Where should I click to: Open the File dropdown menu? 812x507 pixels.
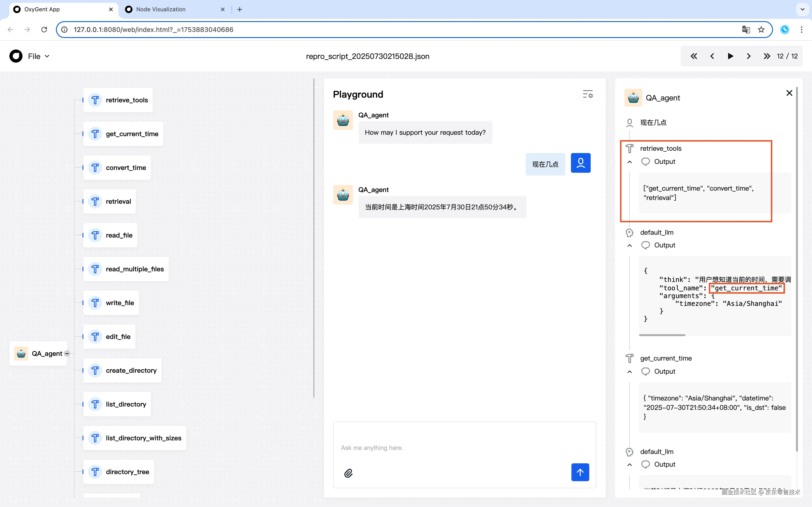(39, 56)
